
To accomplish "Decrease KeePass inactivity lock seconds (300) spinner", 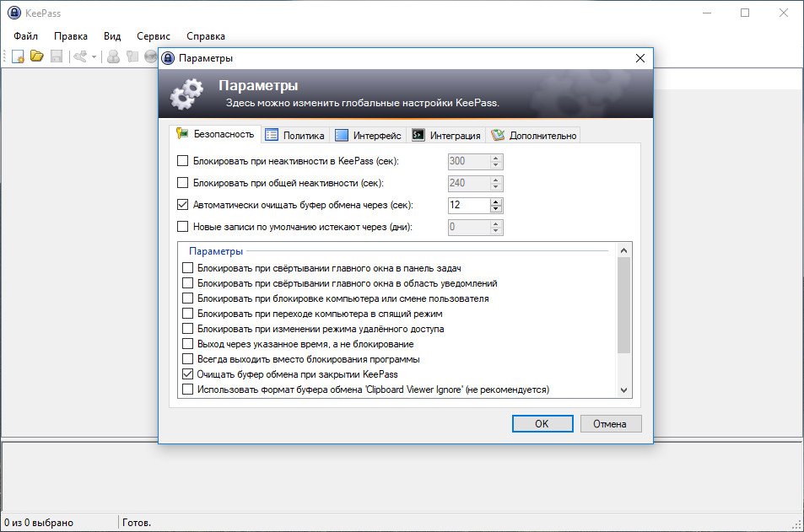I will click(x=495, y=165).
